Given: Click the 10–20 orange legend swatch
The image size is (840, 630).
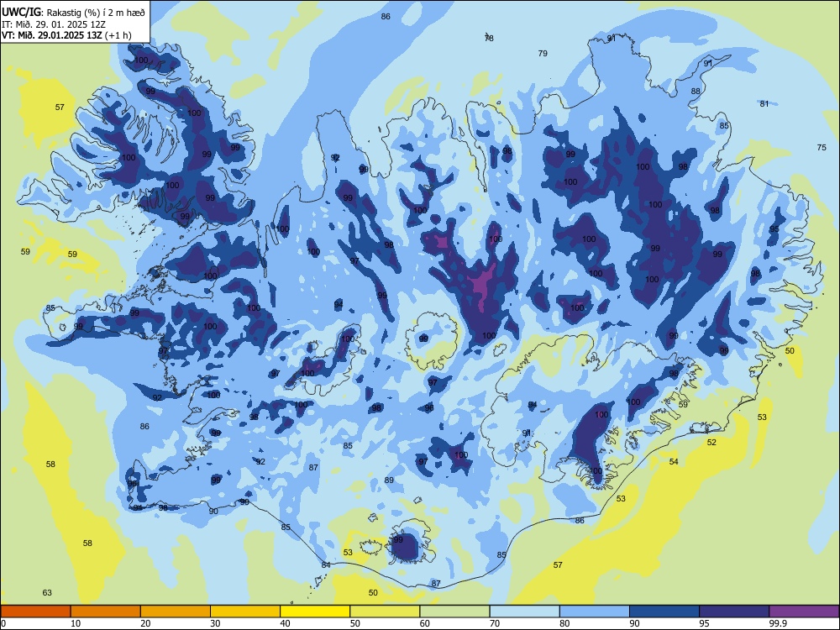Looking at the screenshot, I should (106, 612).
